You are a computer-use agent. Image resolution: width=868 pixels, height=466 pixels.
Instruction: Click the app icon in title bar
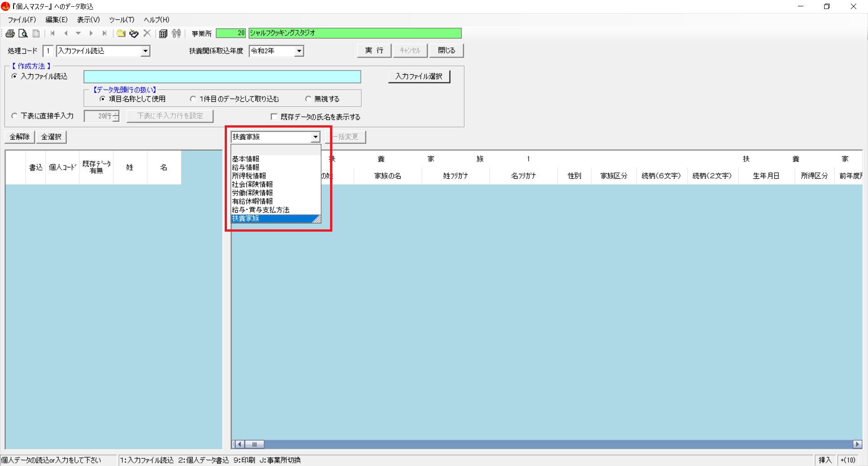pos(5,6)
